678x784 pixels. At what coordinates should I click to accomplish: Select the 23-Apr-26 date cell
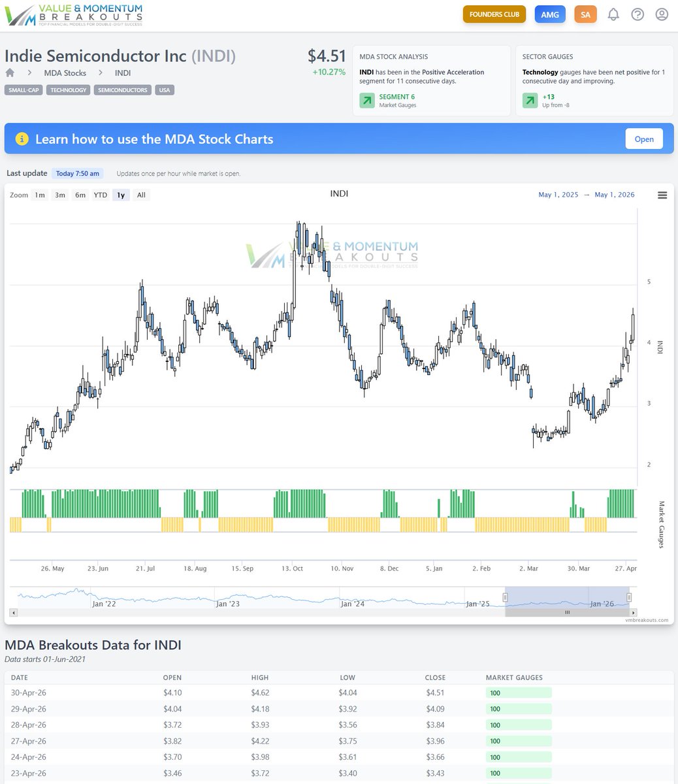click(x=29, y=774)
